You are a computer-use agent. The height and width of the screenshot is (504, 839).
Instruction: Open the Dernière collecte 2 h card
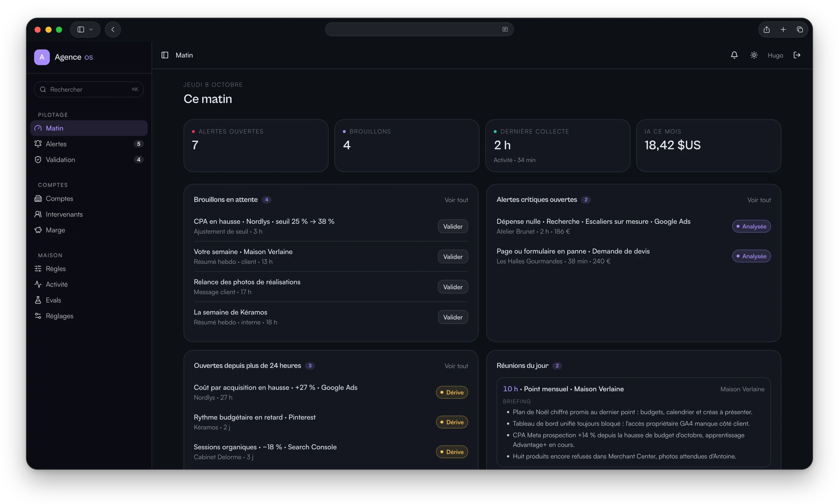point(558,145)
